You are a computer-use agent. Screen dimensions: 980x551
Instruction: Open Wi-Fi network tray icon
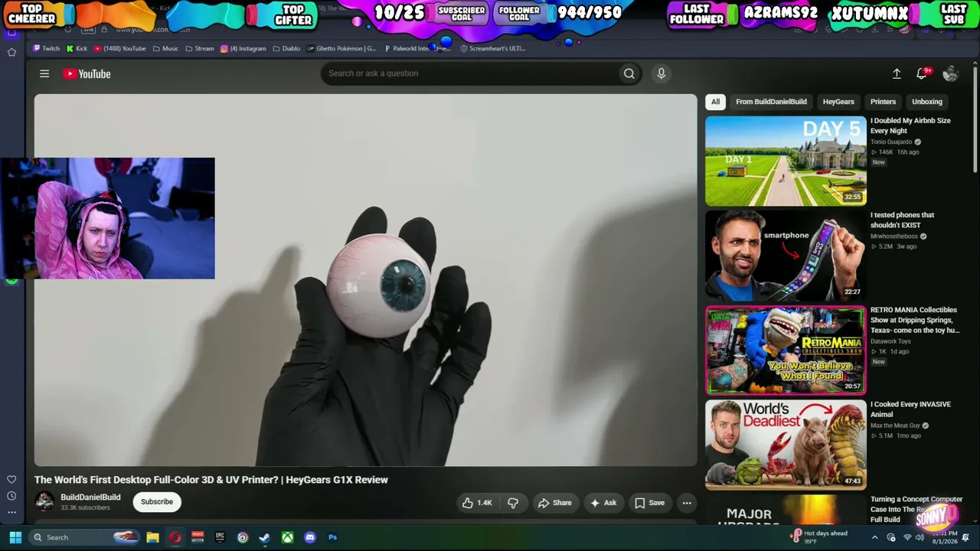(907, 537)
